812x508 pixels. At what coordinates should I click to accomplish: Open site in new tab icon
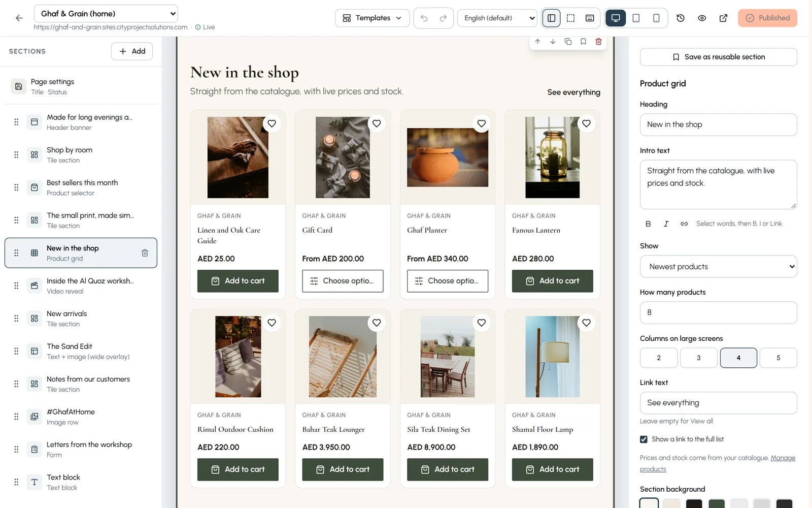coord(723,18)
